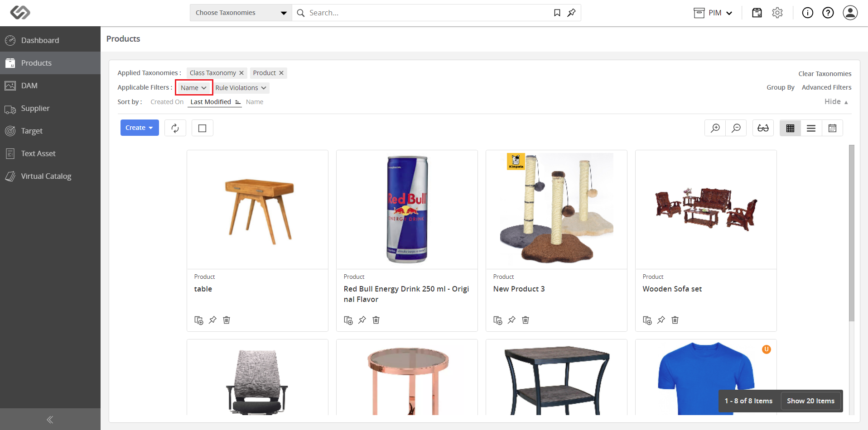
Task: Click Show 20 Items button
Action: [x=811, y=401]
